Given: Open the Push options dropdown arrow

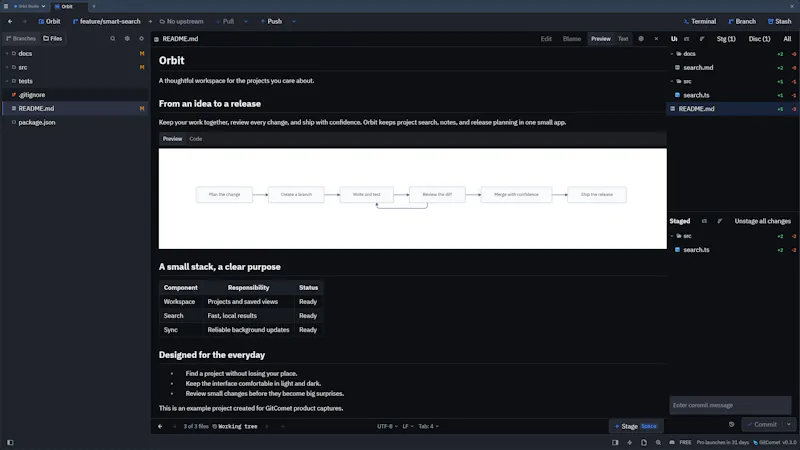Looking at the screenshot, I should pyautogui.click(x=294, y=21).
